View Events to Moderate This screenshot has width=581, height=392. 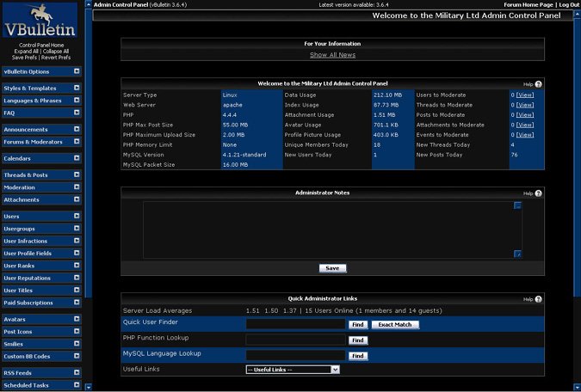525,135
